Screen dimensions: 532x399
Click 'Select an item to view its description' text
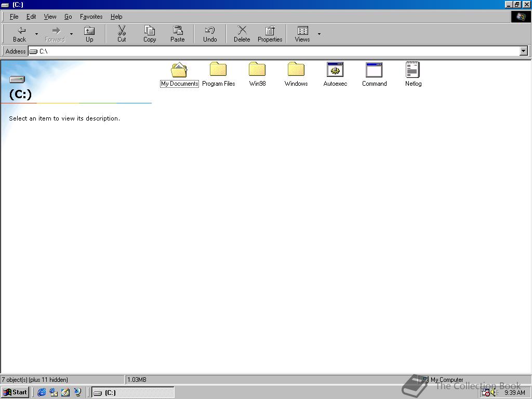(x=64, y=118)
